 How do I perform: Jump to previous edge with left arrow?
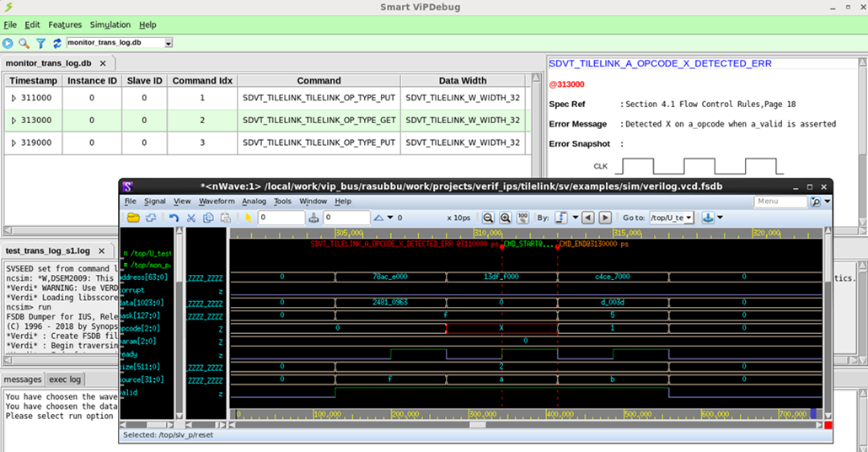pos(587,218)
